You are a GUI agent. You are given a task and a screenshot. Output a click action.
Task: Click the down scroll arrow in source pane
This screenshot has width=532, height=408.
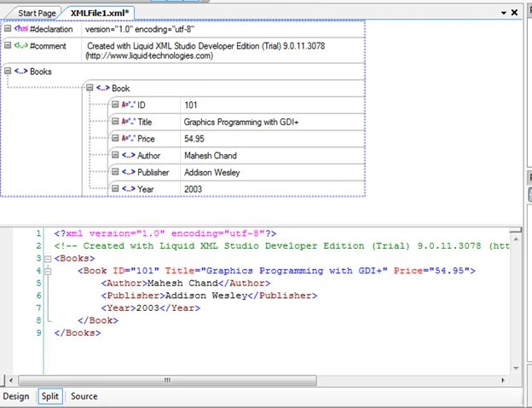(516, 368)
